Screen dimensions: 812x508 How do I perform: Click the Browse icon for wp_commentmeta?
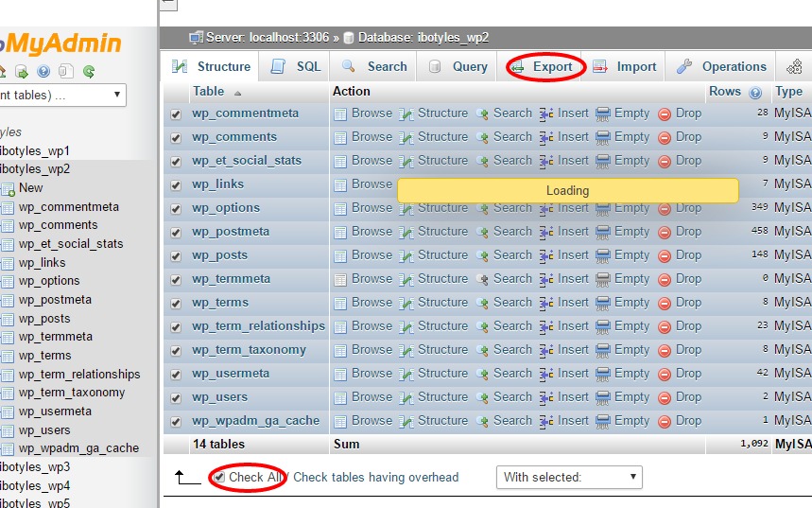click(x=340, y=114)
